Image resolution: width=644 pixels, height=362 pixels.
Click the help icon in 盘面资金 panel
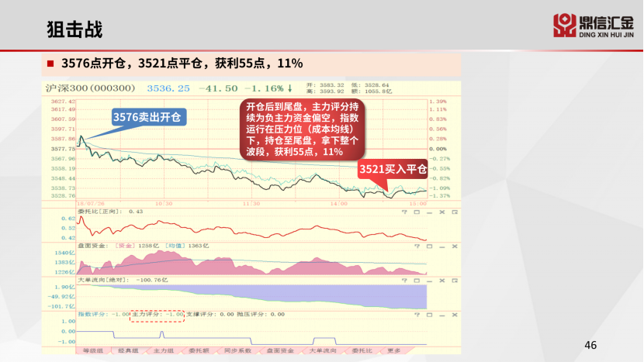417,245
